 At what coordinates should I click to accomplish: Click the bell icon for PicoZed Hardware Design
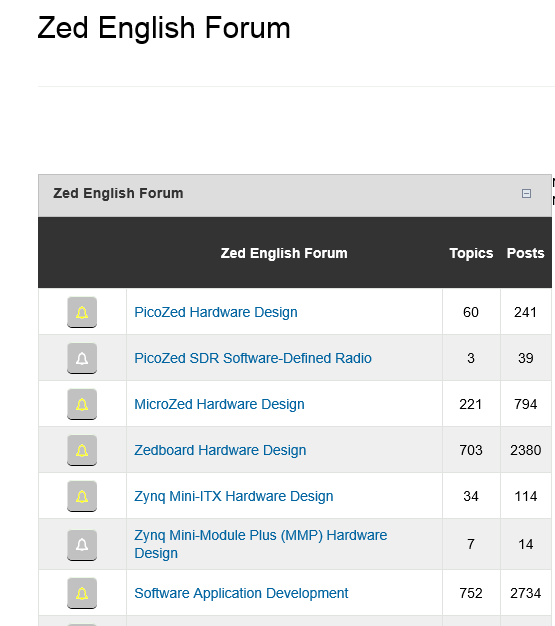pyautogui.click(x=82, y=312)
